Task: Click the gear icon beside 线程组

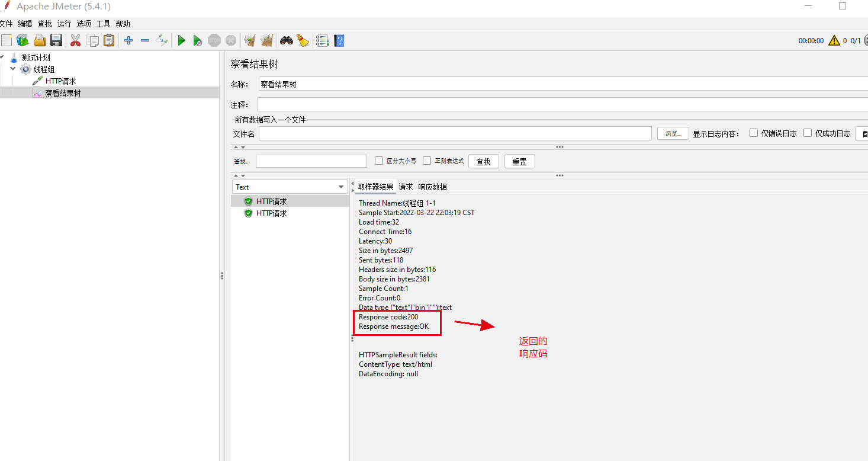Action: tap(25, 69)
